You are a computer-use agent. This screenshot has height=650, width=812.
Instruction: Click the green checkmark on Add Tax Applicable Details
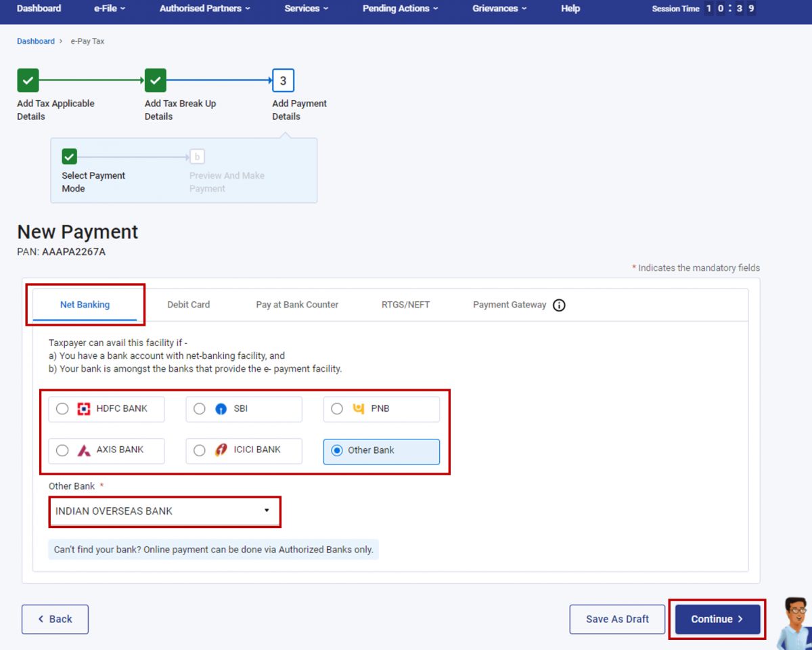click(x=28, y=80)
